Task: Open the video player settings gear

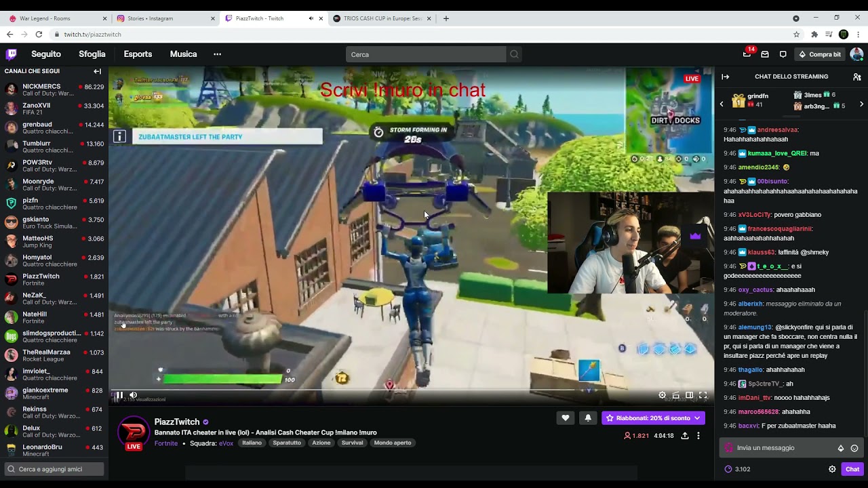Action: 663,395
